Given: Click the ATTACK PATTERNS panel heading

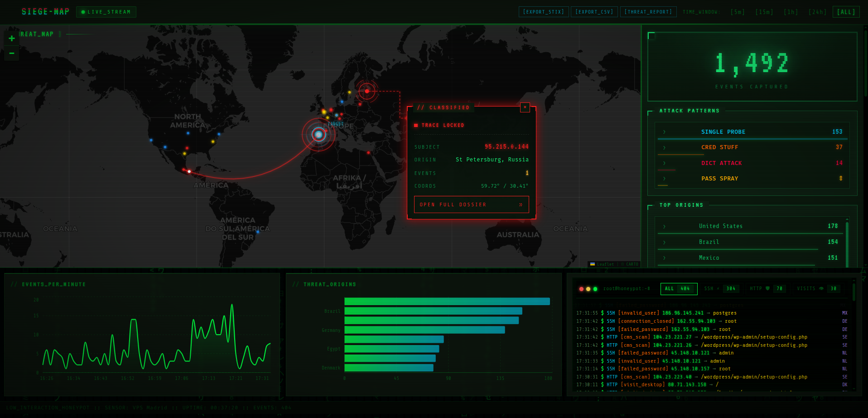Looking at the screenshot, I should click(690, 111).
